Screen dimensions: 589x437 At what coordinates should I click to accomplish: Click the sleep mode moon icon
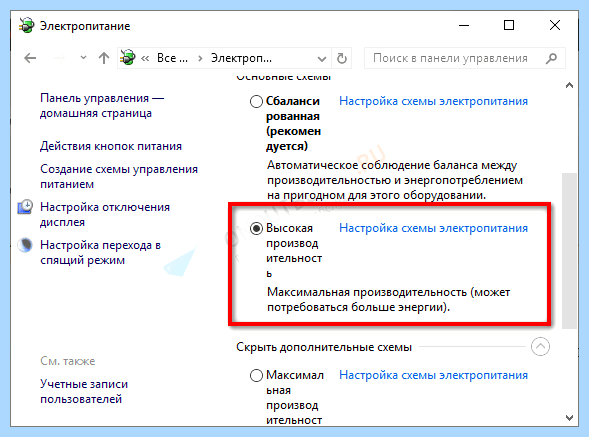pyautogui.click(x=25, y=245)
